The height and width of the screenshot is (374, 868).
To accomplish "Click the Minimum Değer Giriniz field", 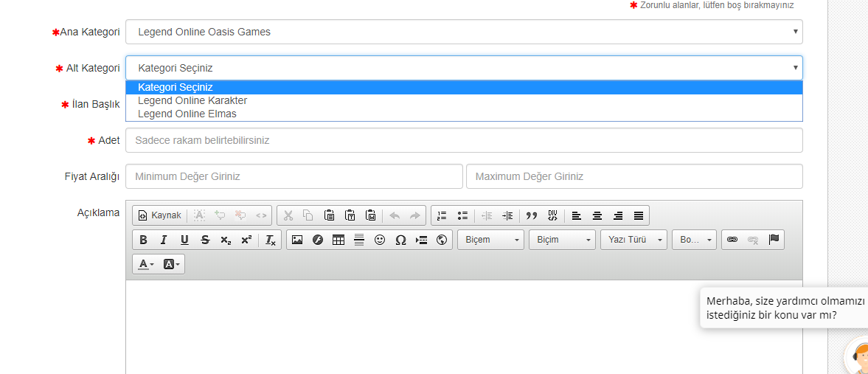I will tap(294, 176).
